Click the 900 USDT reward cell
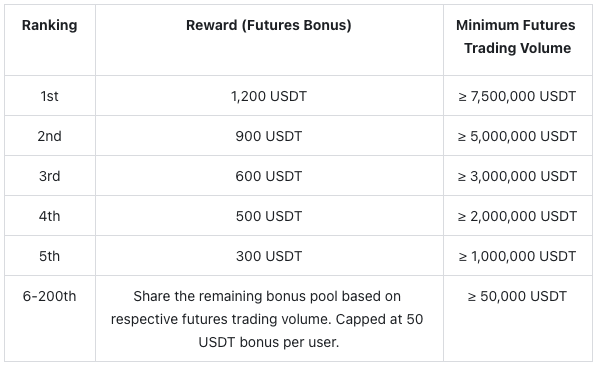The height and width of the screenshot is (365, 597). pos(269,136)
